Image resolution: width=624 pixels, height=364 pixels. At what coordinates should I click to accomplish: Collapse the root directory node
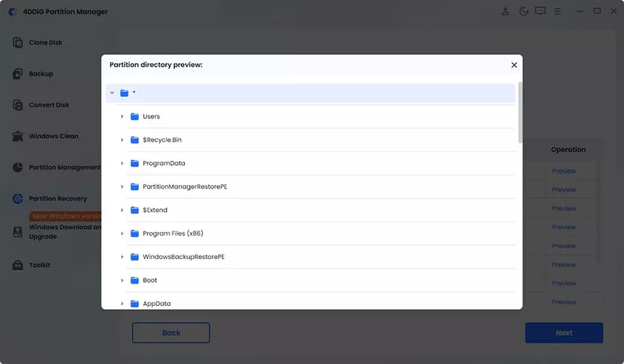point(112,93)
